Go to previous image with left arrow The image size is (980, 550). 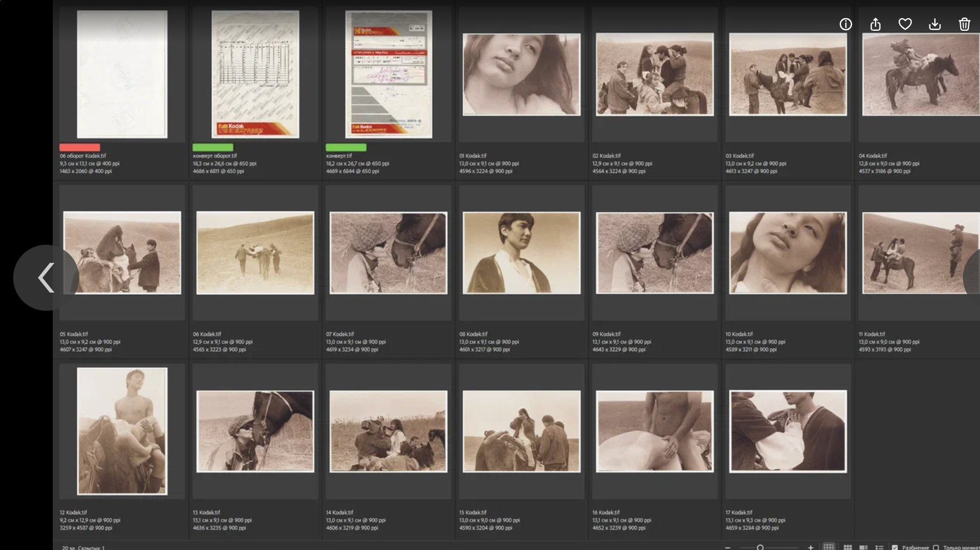(46, 278)
